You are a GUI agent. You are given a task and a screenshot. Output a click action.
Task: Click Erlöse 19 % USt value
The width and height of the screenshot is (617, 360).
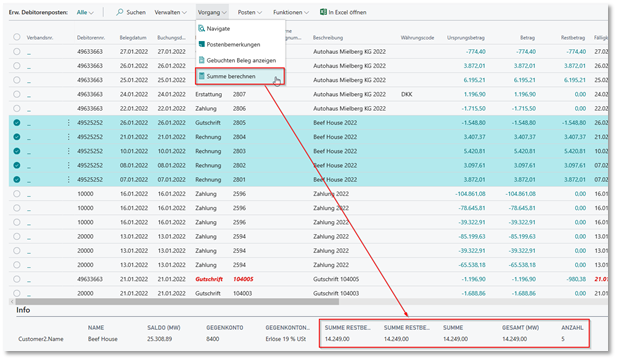click(286, 339)
